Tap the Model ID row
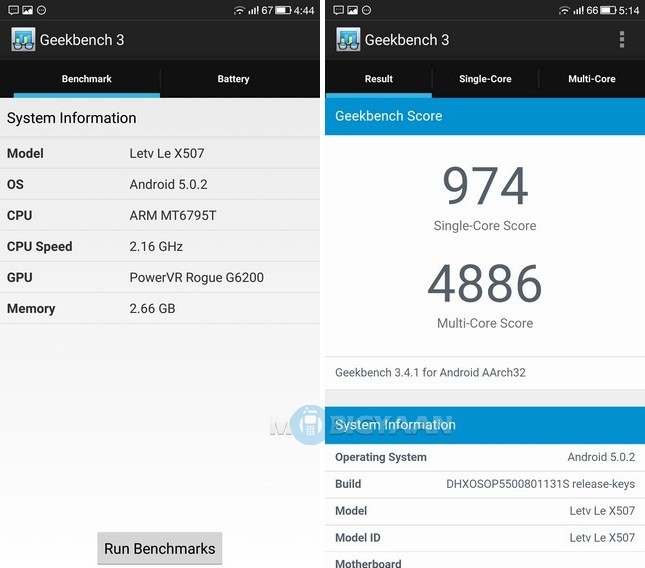Image resolution: width=645 pixels, height=568 pixels. (x=485, y=538)
